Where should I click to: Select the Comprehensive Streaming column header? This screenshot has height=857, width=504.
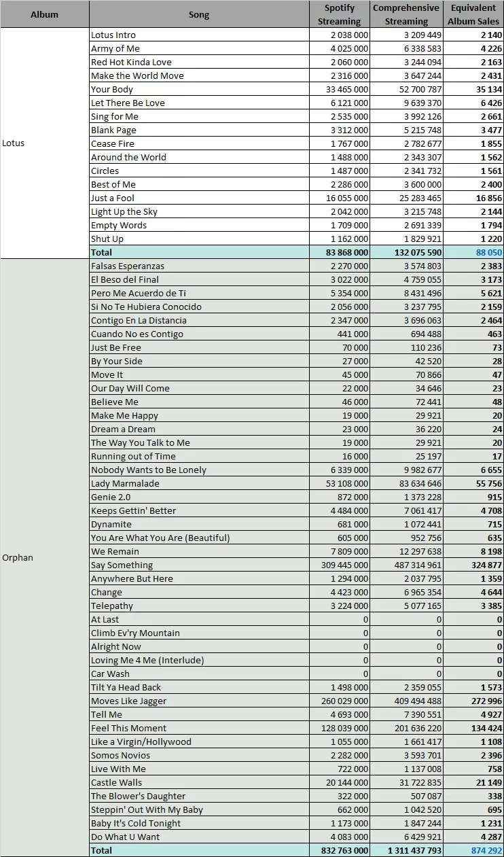[x=407, y=14]
